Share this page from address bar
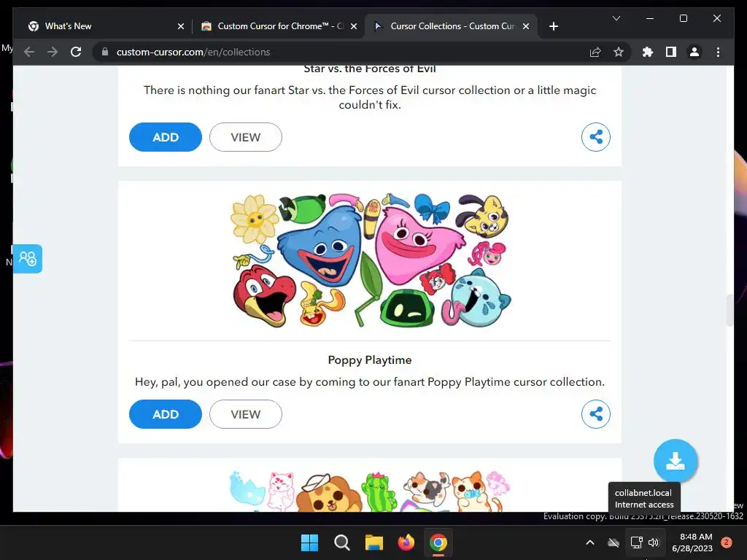 (595, 52)
